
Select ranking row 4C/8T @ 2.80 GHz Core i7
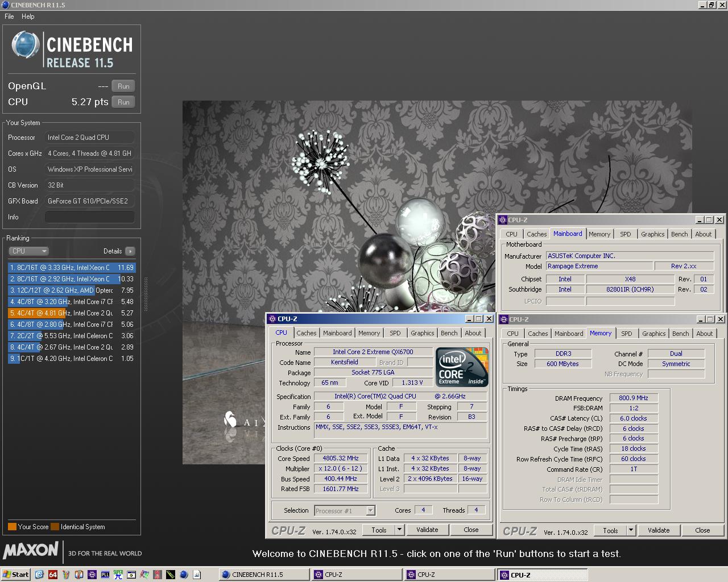[x=72, y=325]
